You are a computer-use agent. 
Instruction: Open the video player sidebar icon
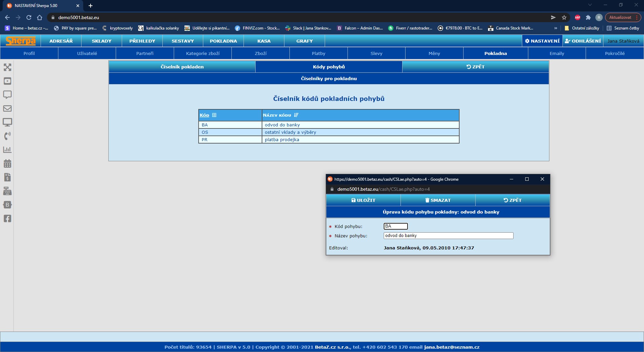click(x=7, y=81)
